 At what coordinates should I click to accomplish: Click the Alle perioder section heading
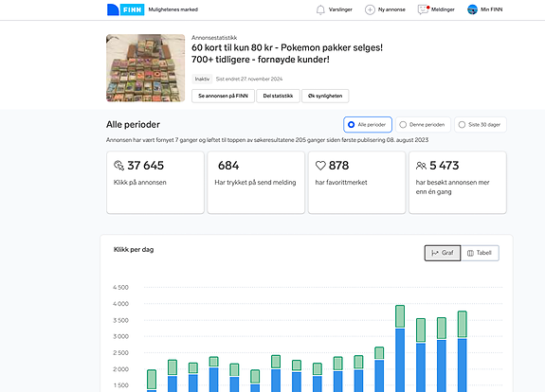pos(133,125)
